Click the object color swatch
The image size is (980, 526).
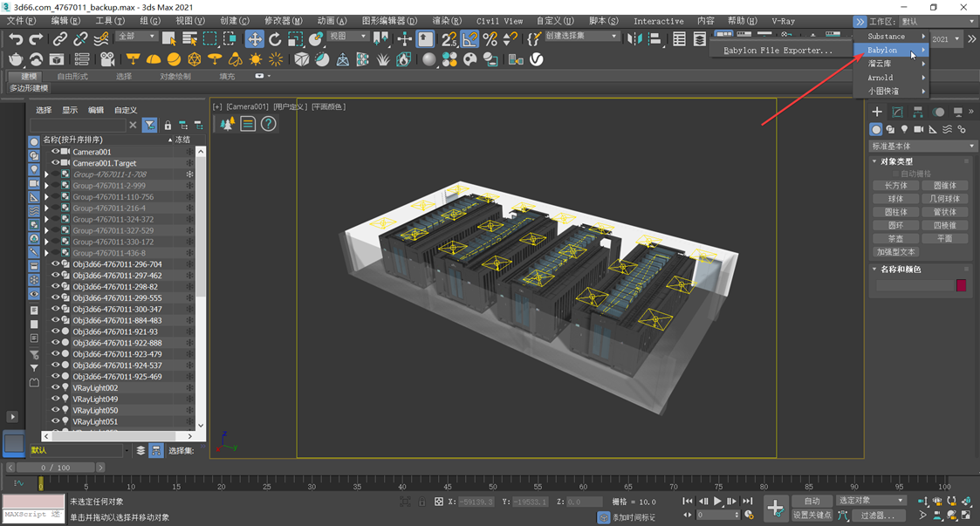[961, 286]
